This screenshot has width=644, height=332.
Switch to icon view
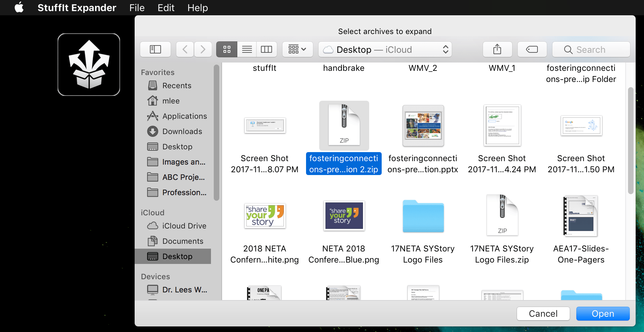[227, 49]
